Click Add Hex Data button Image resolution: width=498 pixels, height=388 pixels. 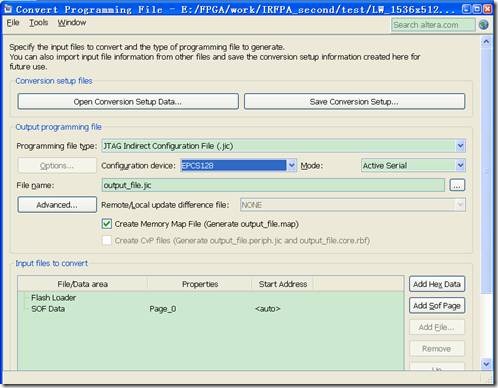tap(437, 284)
